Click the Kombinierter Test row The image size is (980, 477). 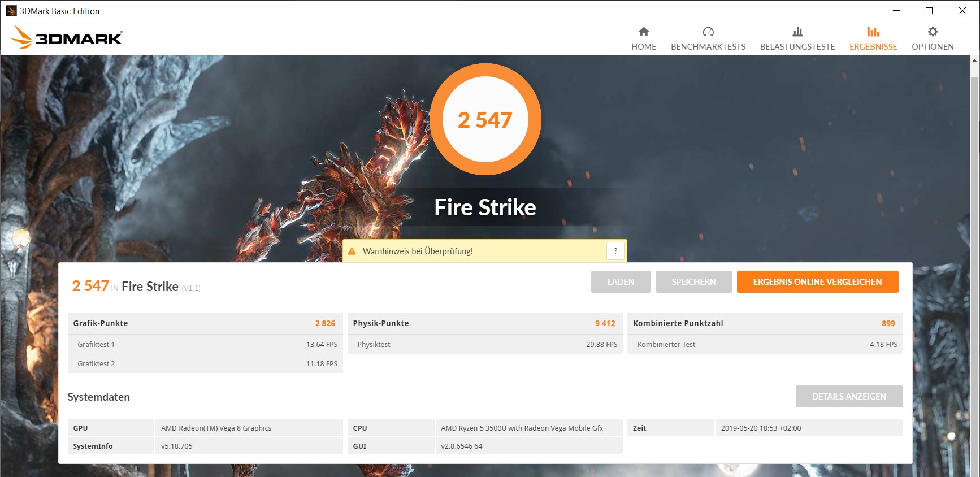pyautogui.click(x=765, y=344)
